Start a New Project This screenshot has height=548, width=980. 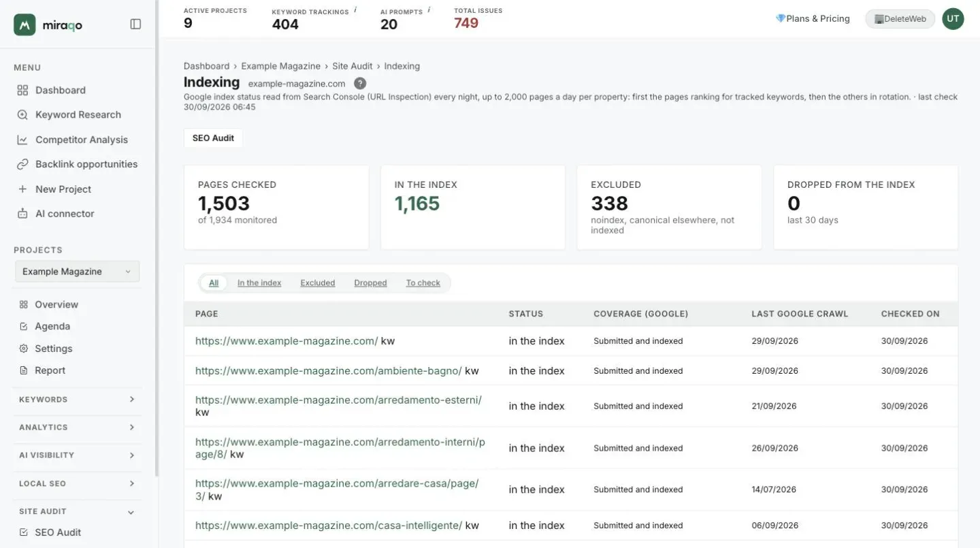(54, 189)
